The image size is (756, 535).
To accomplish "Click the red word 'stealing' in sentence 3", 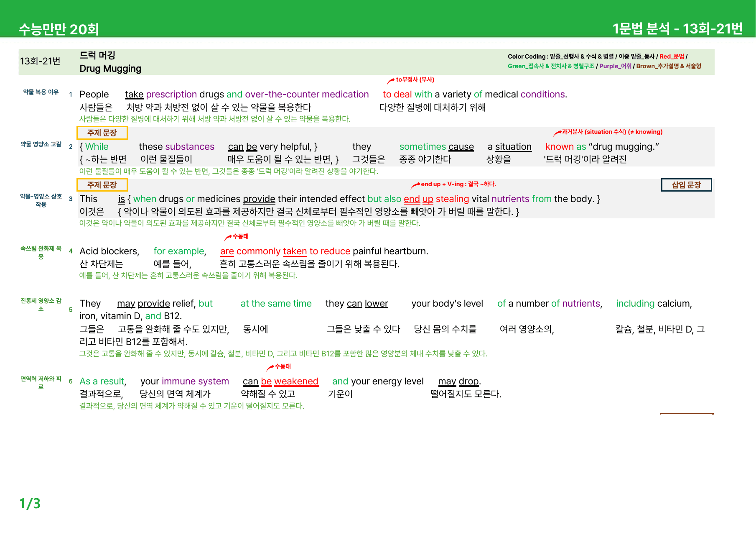I will tap(453, 199).
